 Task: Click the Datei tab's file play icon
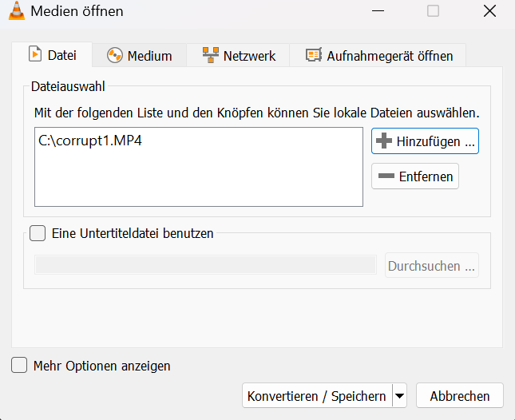pos(35,54)
